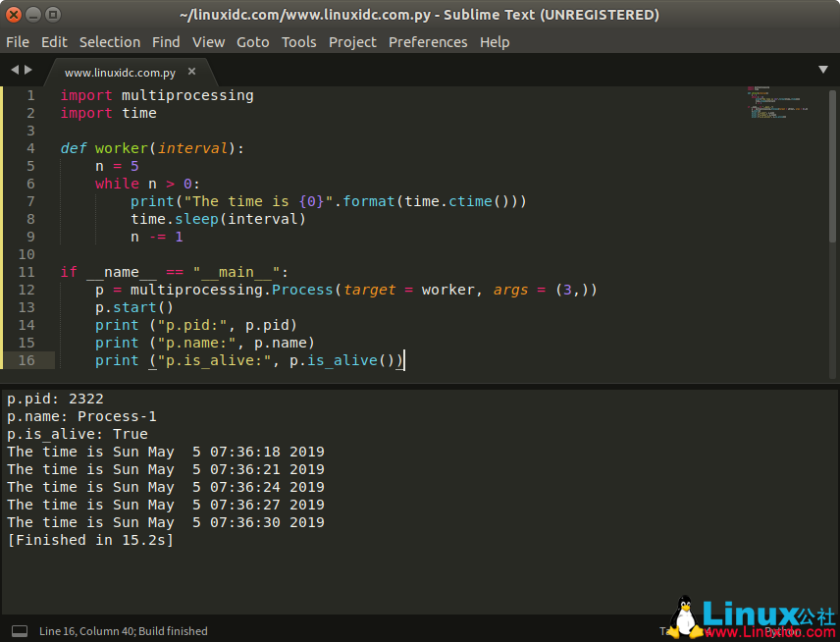Open the Preferences menu
840x642 pixels.
tap(428, 42)
